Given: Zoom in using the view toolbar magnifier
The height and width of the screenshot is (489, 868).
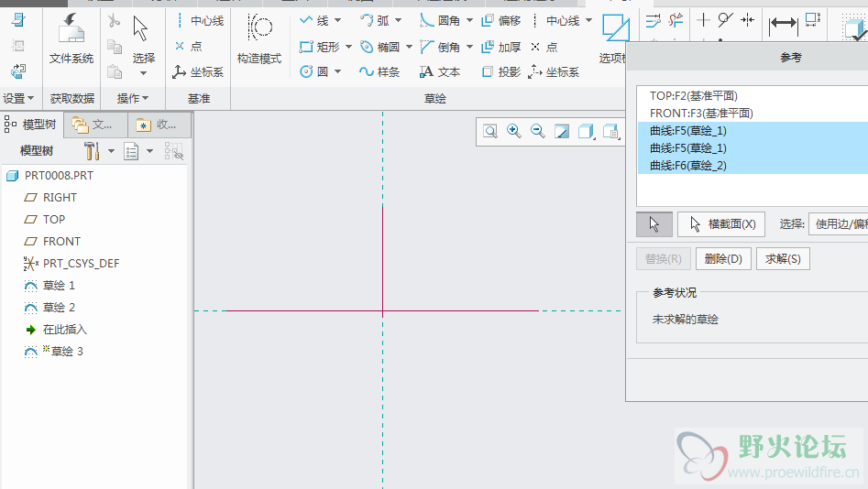Looking at the screenshot, I should (x=514, y=132).
